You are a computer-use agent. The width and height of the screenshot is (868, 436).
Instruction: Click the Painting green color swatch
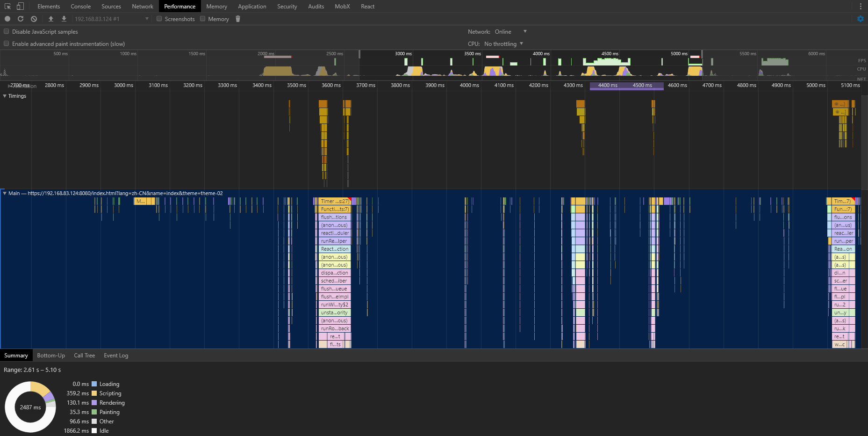point(94,412)
